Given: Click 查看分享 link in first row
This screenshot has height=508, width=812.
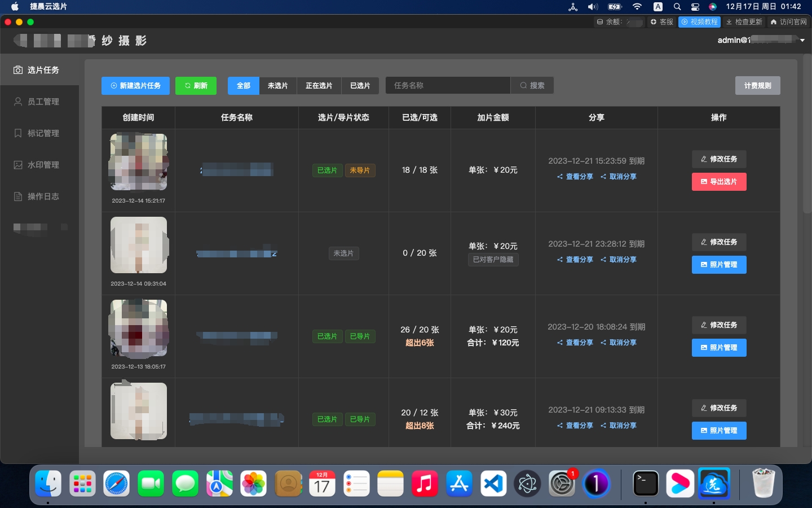Looking at the screenshot, I should 575,177.
